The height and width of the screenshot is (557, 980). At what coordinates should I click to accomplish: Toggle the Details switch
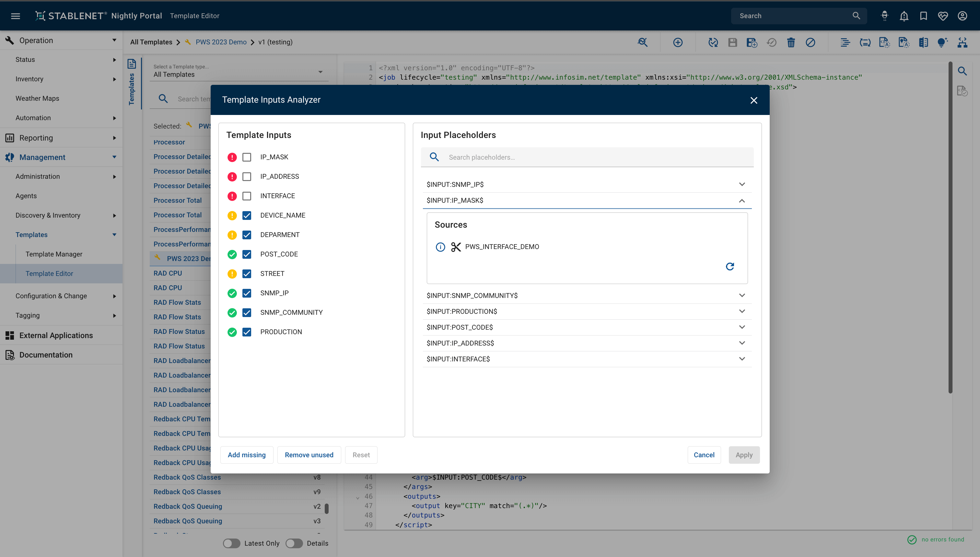coord(294,543)
